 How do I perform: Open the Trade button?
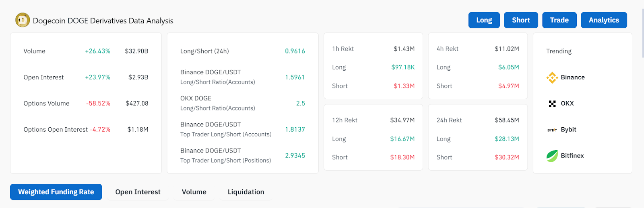coord(559,20)
